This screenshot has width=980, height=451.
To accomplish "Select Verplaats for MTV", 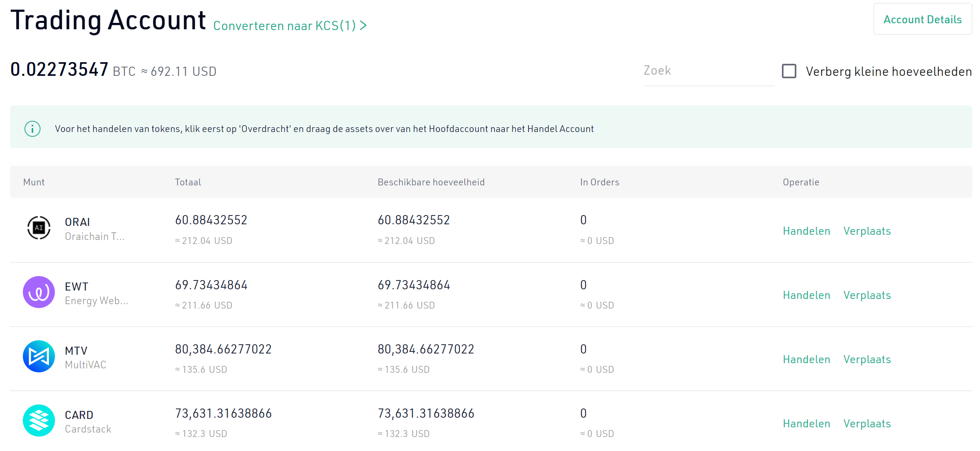I will (867, 359).
